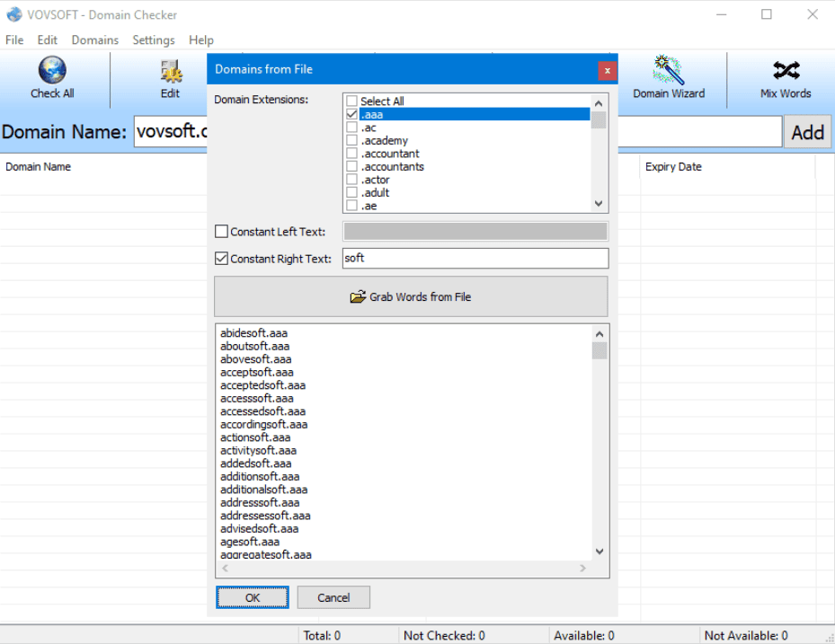
Task: Click the VOVSOFT app icon in title bar
Action: [14, 14]
